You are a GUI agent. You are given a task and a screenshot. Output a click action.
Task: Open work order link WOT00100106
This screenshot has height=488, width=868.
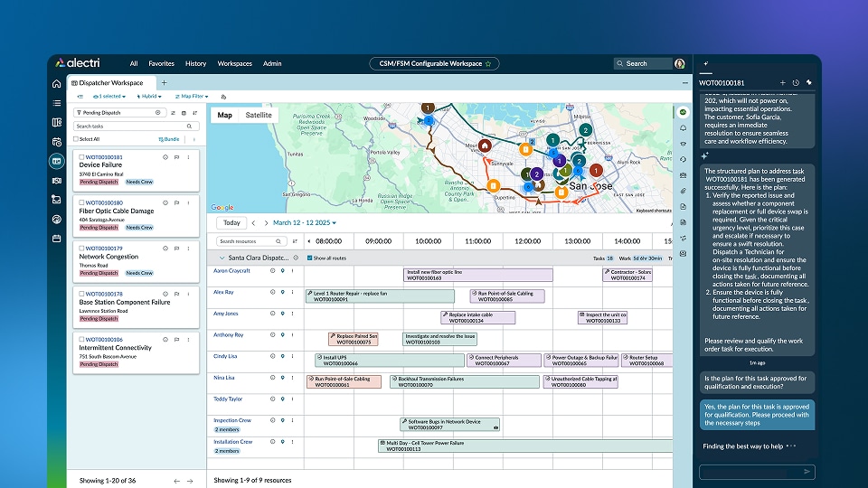point(104,340)
